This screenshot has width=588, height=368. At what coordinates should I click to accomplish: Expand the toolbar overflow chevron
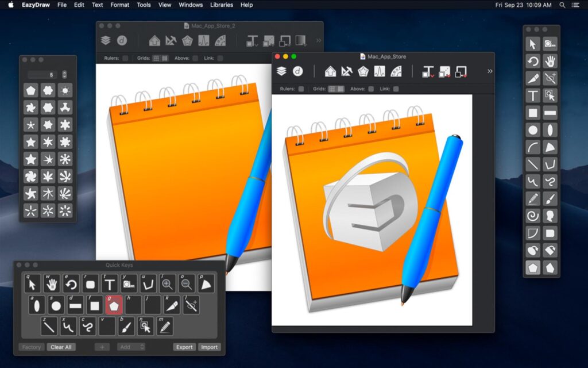tap(489, 71)
